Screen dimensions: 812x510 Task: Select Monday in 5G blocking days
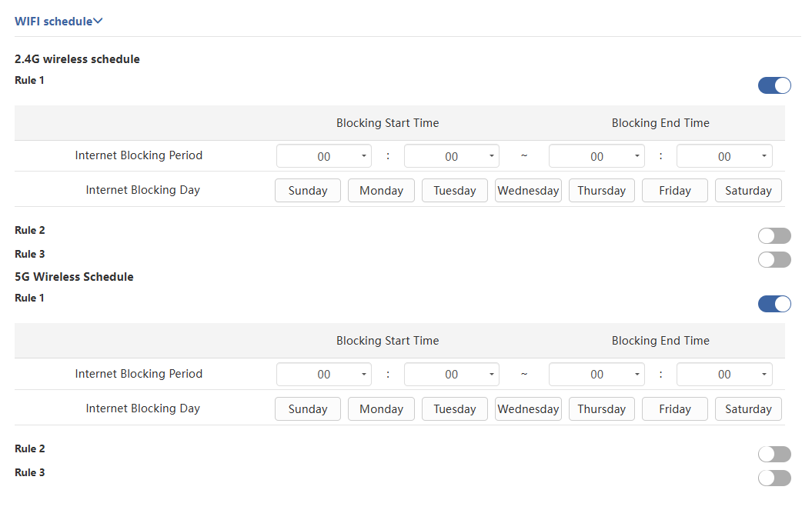[381, 409]
